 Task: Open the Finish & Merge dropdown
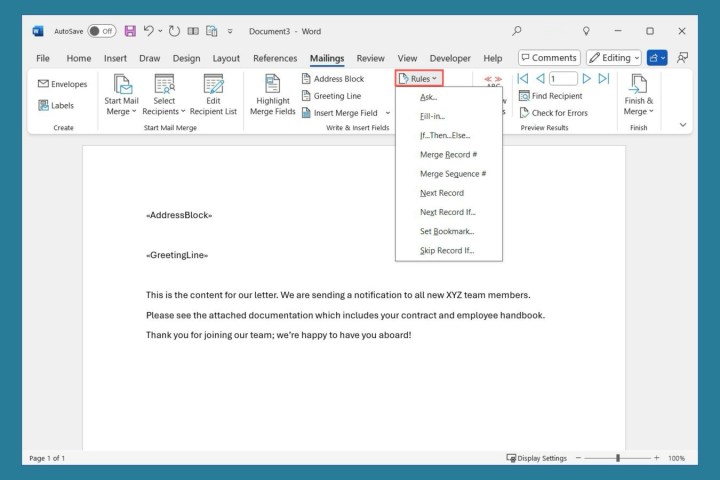click(x=638, y=105)
